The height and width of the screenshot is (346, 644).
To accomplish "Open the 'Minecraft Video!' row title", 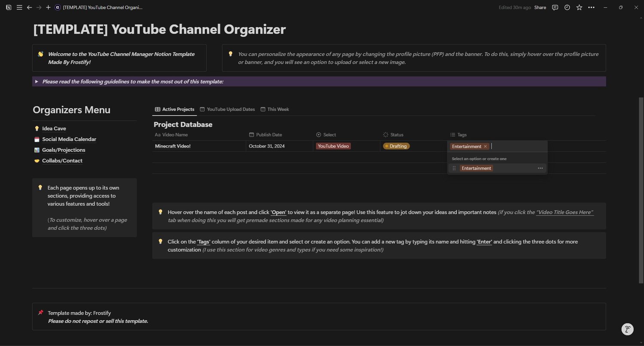I will 173,146.
